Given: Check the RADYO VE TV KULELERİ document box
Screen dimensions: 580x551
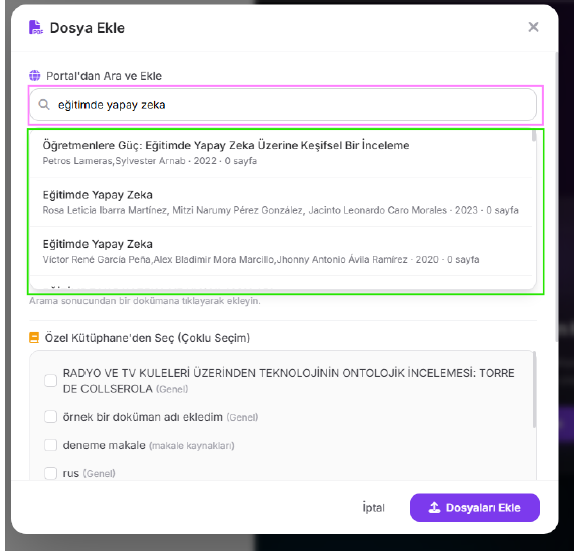Looking at the screenshot, I should tap(50, 381).
